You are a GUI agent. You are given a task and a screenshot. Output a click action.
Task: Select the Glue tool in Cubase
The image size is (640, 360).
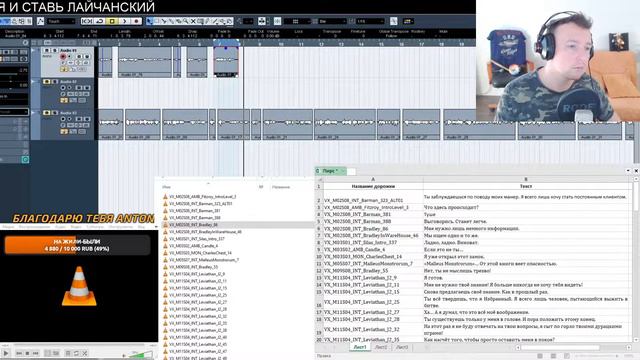point(171,21)
